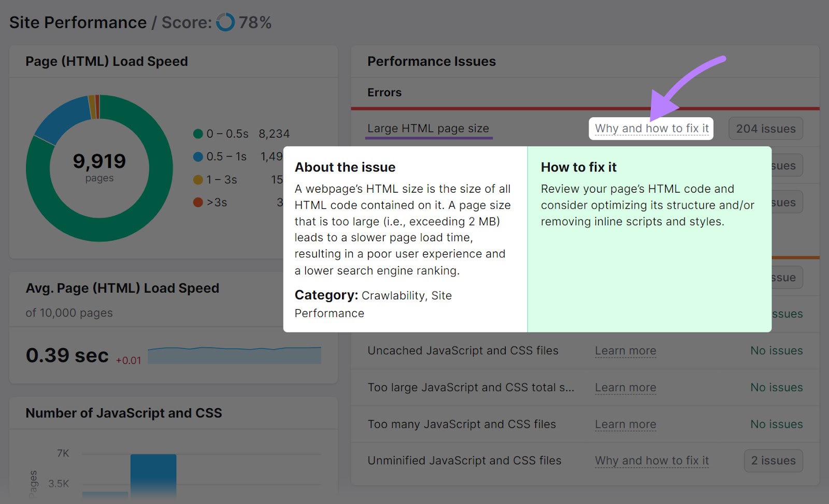This screenshot has height=504, width=829.
Task: Click "No issues" beside Too large JavaScript total size
Action: [776, 387]
